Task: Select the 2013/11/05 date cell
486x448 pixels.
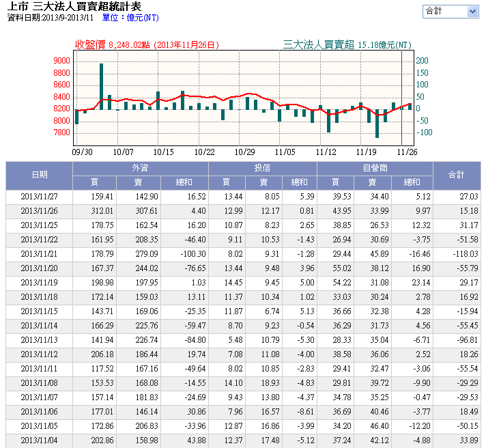Action: (40, 426)
